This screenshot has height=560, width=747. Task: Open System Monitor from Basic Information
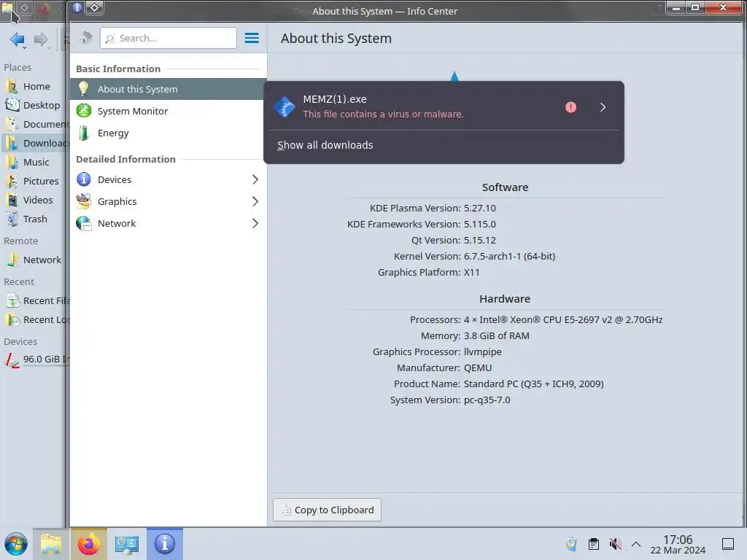click(169, 111)
